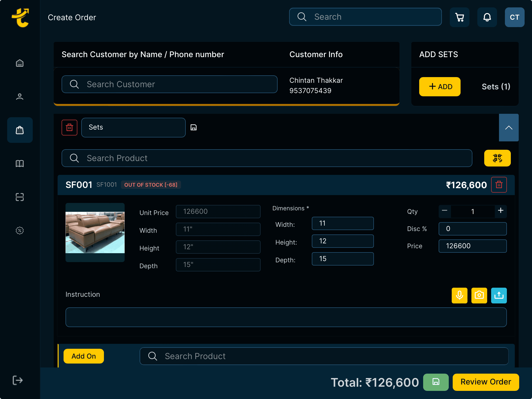Click the upload icon for instruction attachment
This screenshot has width=532, height=399.
point(499,296)
